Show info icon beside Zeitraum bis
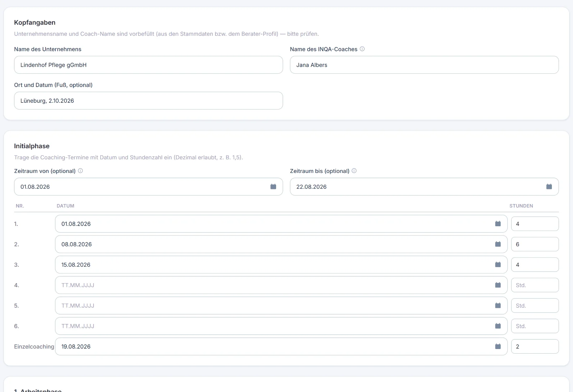 354,171
